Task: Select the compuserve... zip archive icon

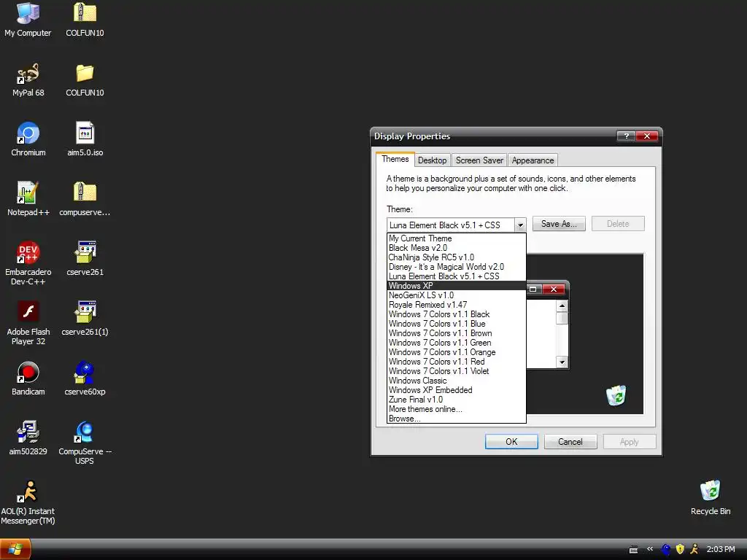Action: (85, 198)
